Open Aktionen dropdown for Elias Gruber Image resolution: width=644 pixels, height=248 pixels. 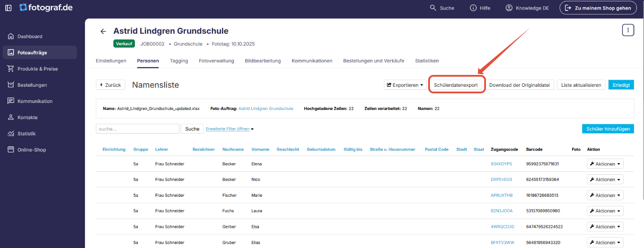point(605,243)
